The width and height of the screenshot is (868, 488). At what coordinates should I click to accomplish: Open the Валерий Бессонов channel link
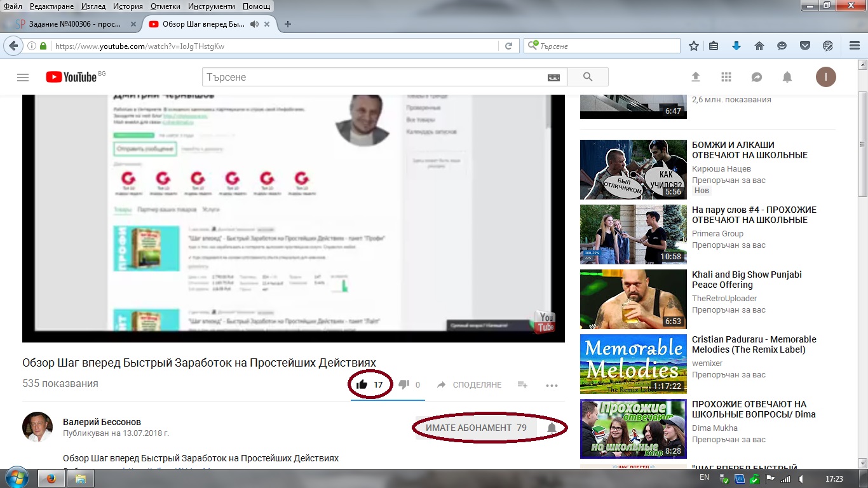point(102,422)
